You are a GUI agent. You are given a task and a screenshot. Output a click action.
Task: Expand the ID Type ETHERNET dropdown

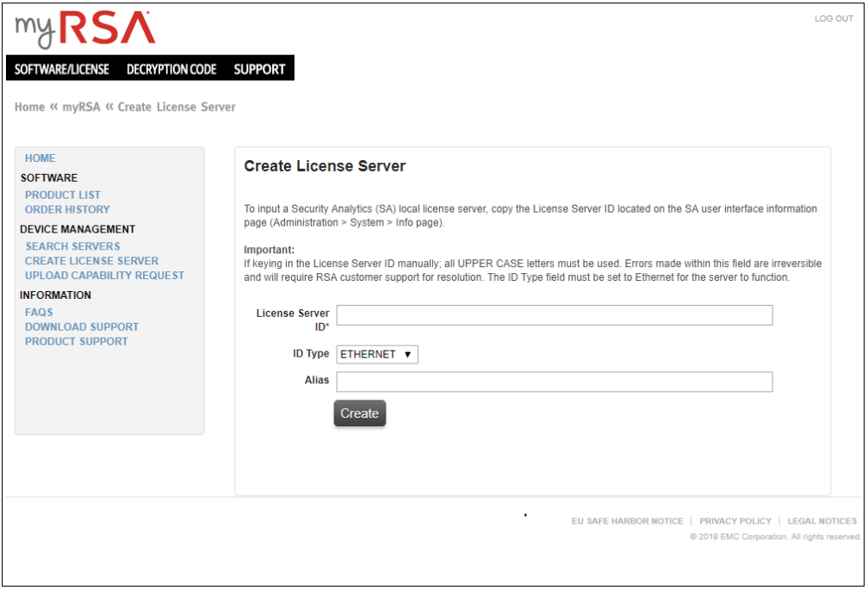(x=376, y=354)
